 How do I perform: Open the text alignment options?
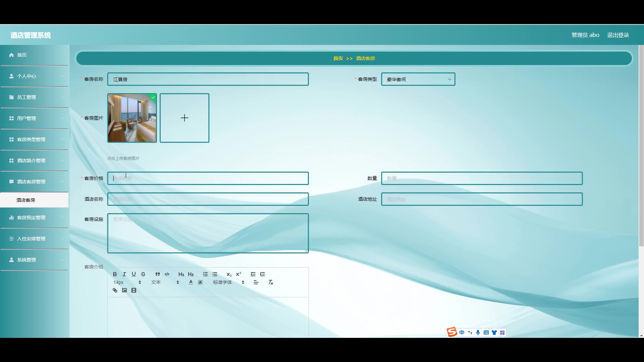pos(256,282)
